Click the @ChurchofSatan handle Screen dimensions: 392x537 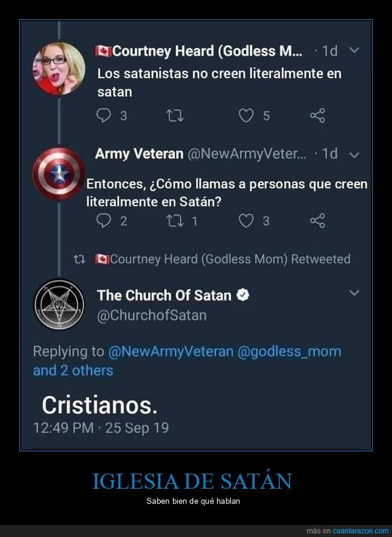[151, 315]
